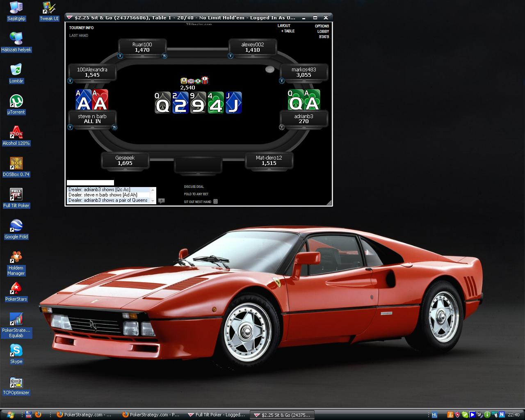Launch the TCPOptimizer desktop shortcut
Viewport: 525px width, 420px height.
click(x=16, y=385)
